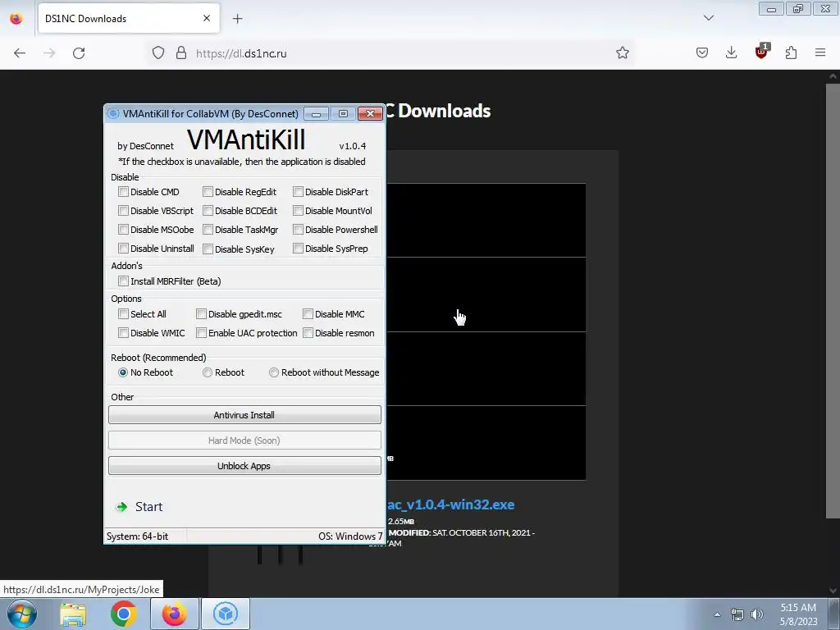
Task: Select the Reboot radio option
Action: [208, 372]
